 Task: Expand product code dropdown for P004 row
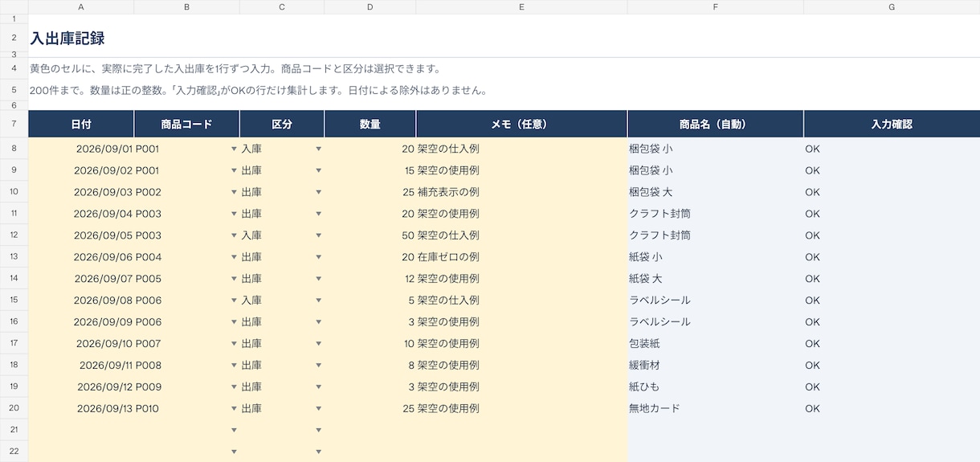(x=234, y=257)
